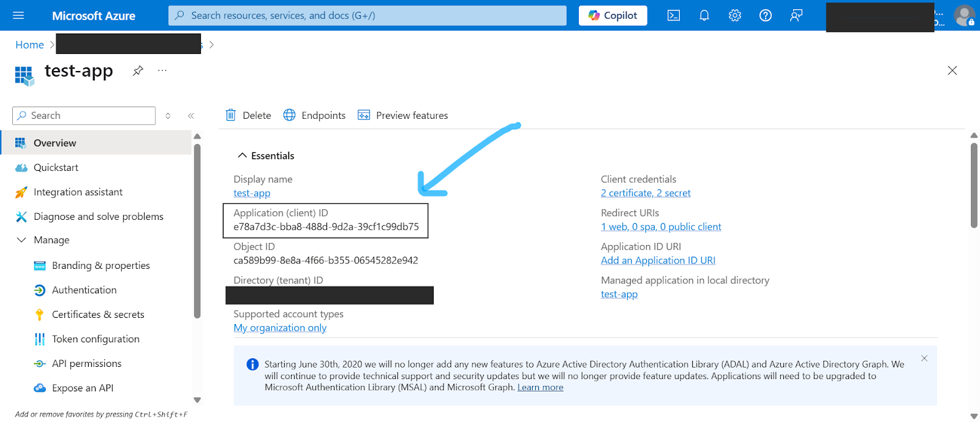Click My organization only link
Image resolution: width=980 pixels, height=422 pixels.
click(x=280, y=328)
